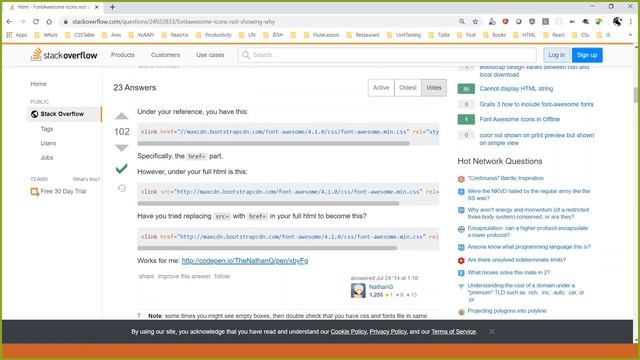Open the answer's activity history icon
Image resolution: width=640 pixels, height=360 pixels.
point(122,188)
